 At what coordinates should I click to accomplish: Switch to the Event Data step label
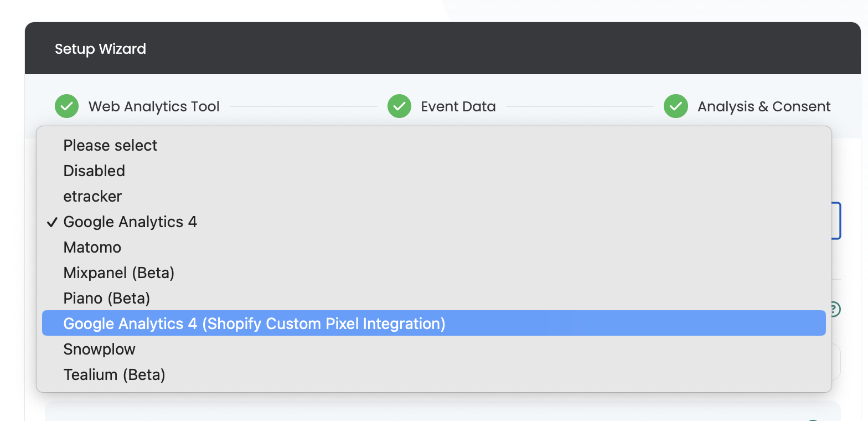pos(458,106)
